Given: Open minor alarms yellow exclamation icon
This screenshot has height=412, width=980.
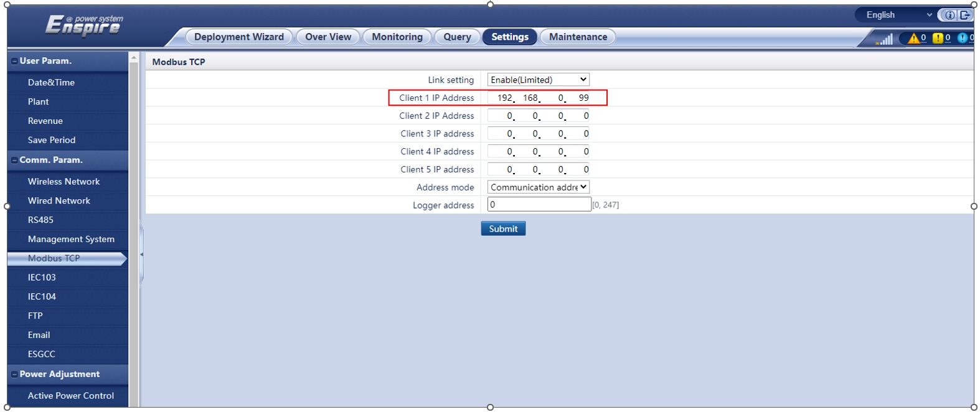Looking at the screenshot, I should tap(938, 39).
